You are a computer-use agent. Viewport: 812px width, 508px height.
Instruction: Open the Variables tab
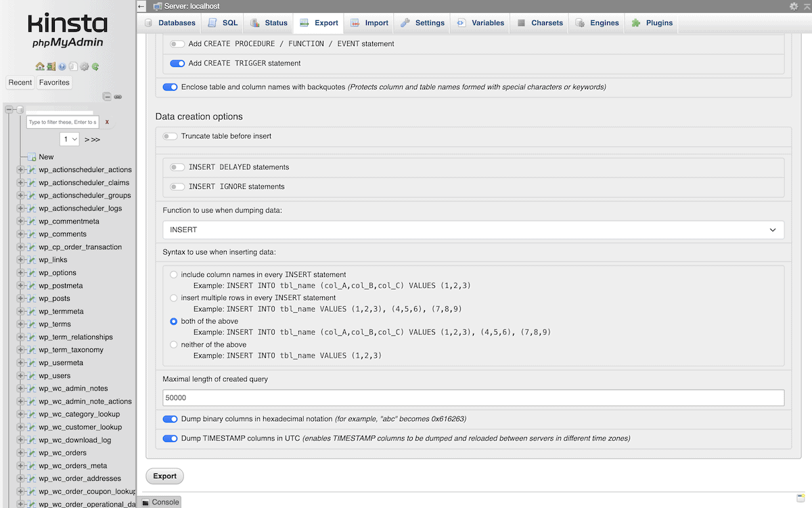(x=480, y=22)
